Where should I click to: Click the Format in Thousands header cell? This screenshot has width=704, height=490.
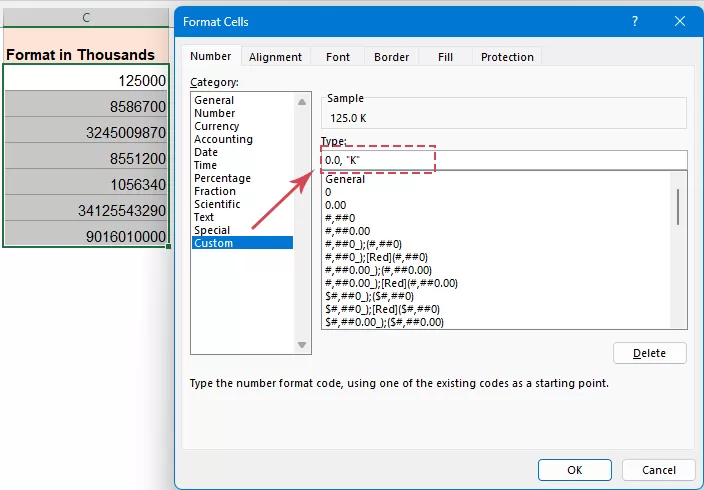pos(86,46)
